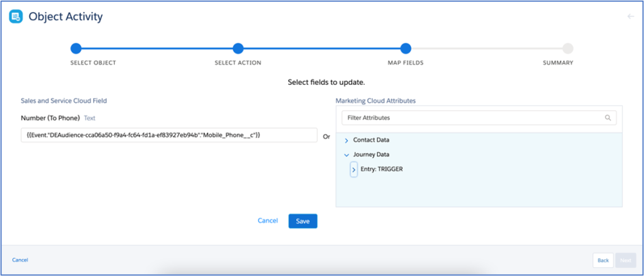
Task: Collapse the Journey Data tree node
Action: (x=347, y=155)
